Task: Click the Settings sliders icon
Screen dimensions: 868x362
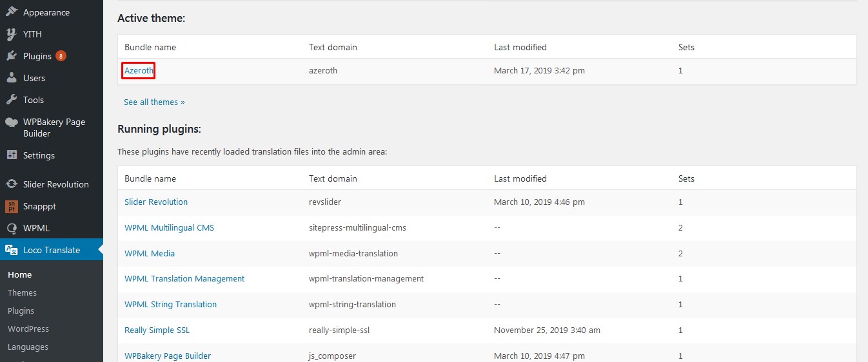Action: 11,155
